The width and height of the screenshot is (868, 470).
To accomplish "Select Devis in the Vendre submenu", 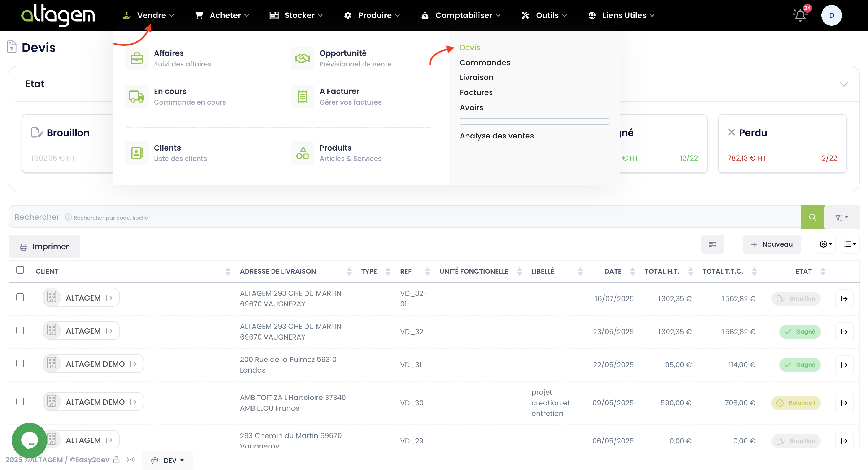I will coord(470,48).
